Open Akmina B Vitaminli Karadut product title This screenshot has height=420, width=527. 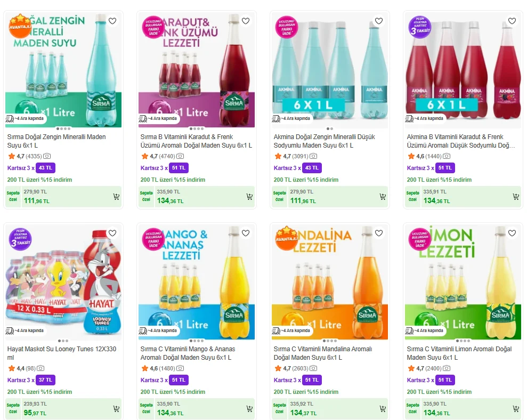[460, 141]
